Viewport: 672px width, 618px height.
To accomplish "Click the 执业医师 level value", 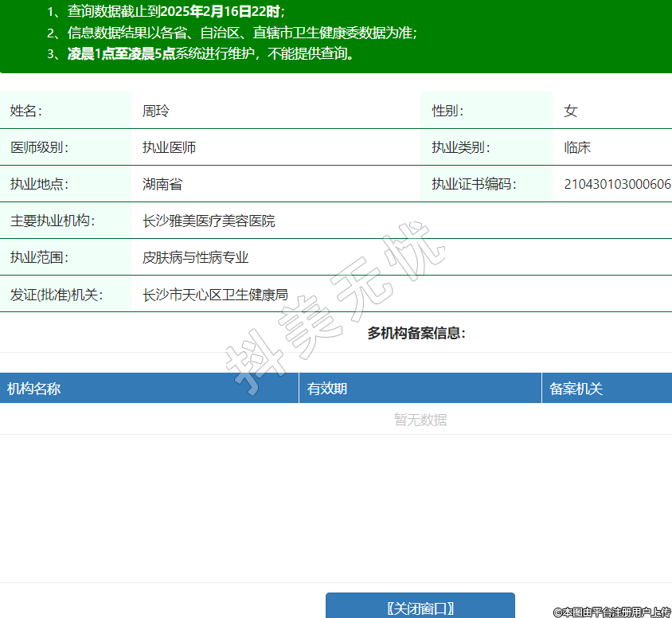I will click(170, 147).
